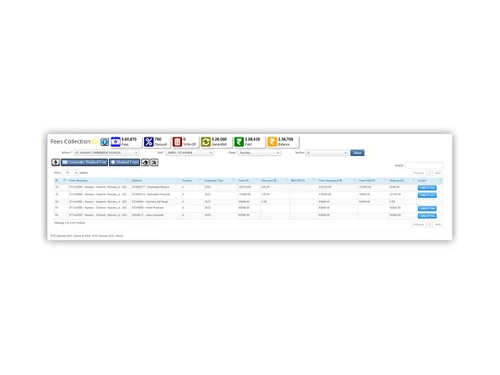Click the Fees Collection page title
Viewport: 500px width, 375px height.
pos(70,142)
